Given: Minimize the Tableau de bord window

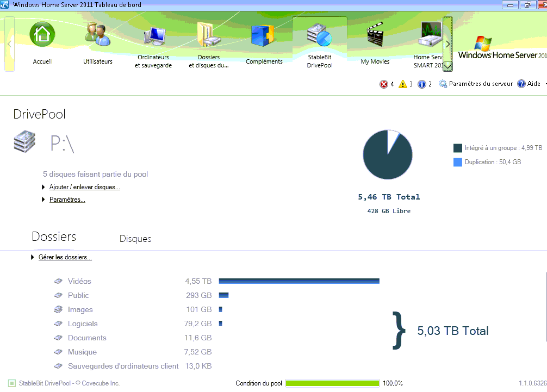Looking at the screenshot, I should click(x=510, y=5).
